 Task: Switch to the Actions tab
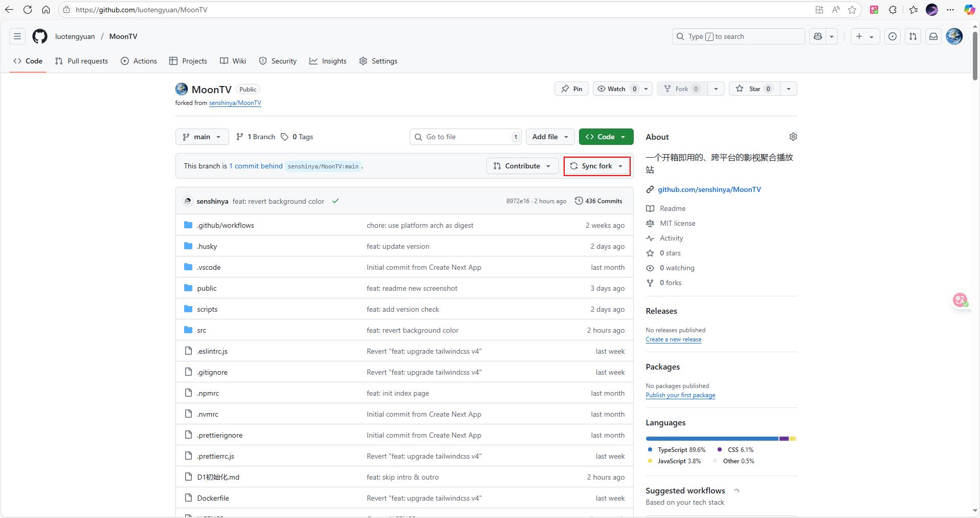[x=139, y=61]
